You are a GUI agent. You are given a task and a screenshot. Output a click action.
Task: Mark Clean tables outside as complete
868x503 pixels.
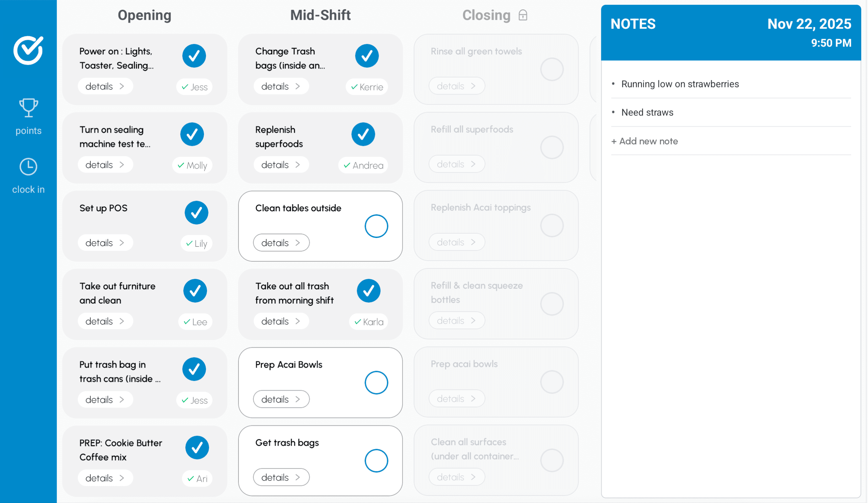tap(376, 226)
